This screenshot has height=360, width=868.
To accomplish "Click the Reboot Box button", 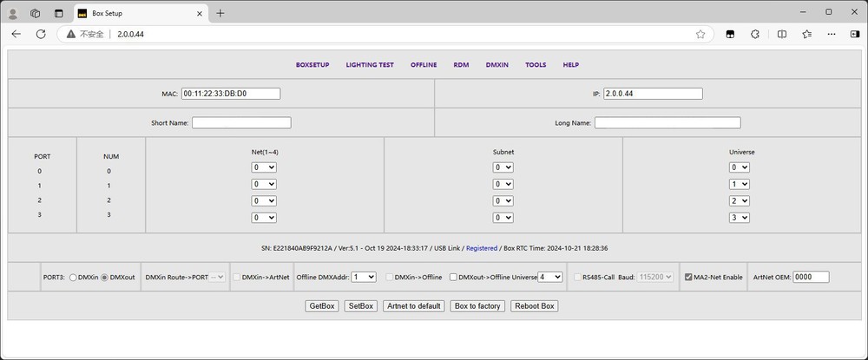I will tap(534, 306).
